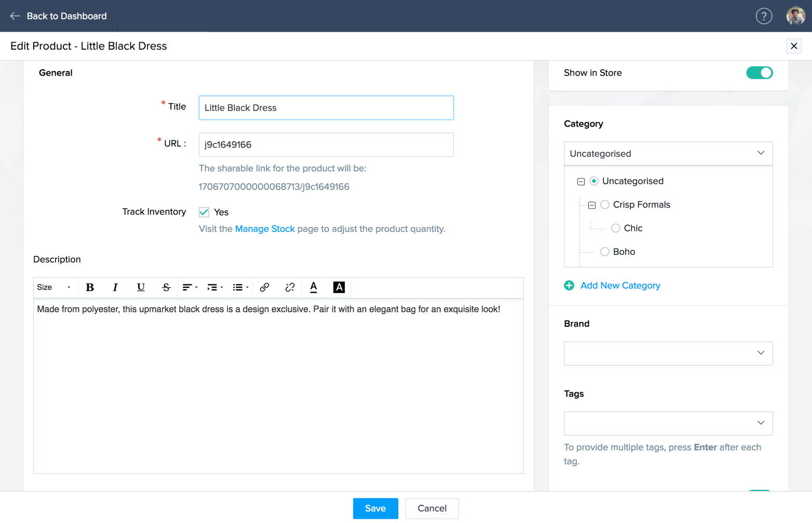Screen dimensions: 812x523
Task: Insert a hyperlink in description
Action: [x=265, y=287]
